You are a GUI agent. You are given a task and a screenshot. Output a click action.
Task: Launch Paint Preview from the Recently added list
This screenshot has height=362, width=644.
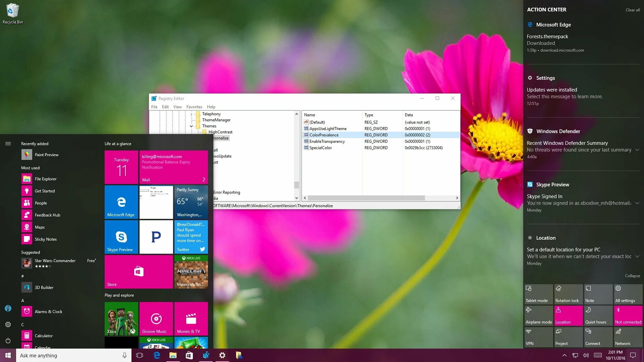(x=46, y=155)
